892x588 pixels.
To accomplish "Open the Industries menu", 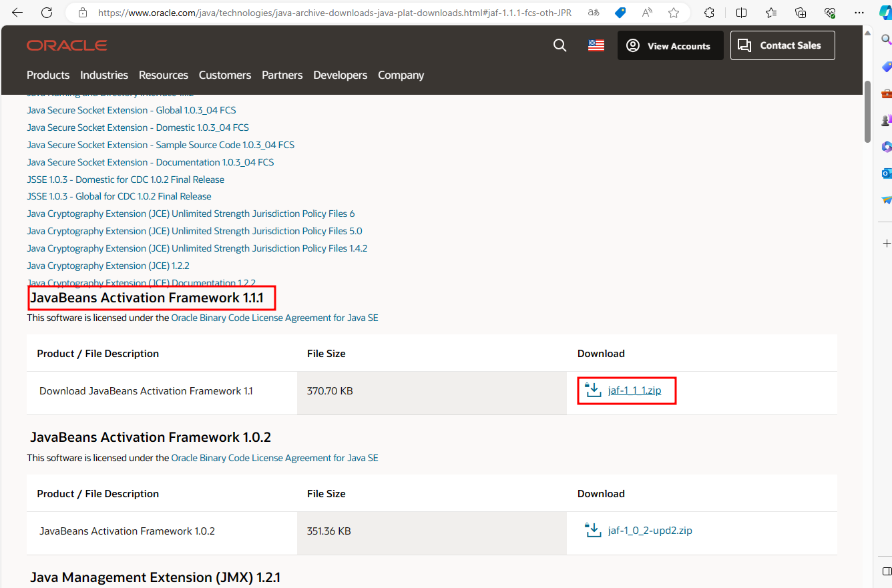I will tap(104, 75).
